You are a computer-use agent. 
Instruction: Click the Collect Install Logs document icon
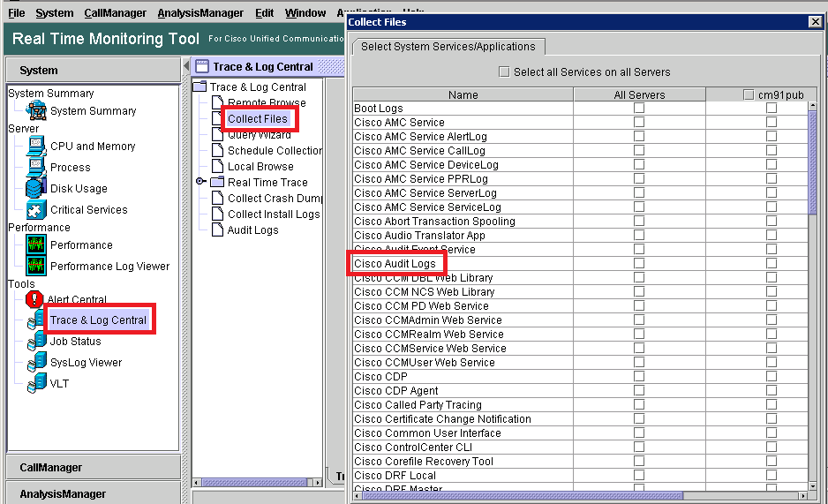tap(217, 214)
